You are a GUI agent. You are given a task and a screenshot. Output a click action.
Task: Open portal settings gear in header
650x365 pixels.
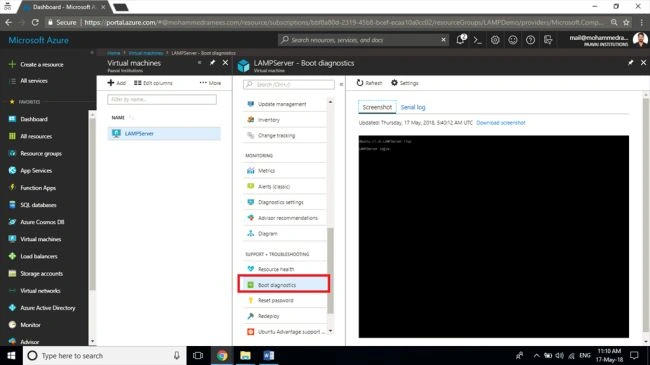point(495,40)
